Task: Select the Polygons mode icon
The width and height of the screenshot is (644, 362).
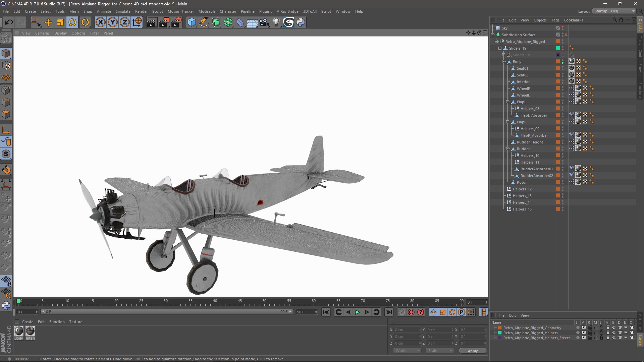Action: [6, 114]
